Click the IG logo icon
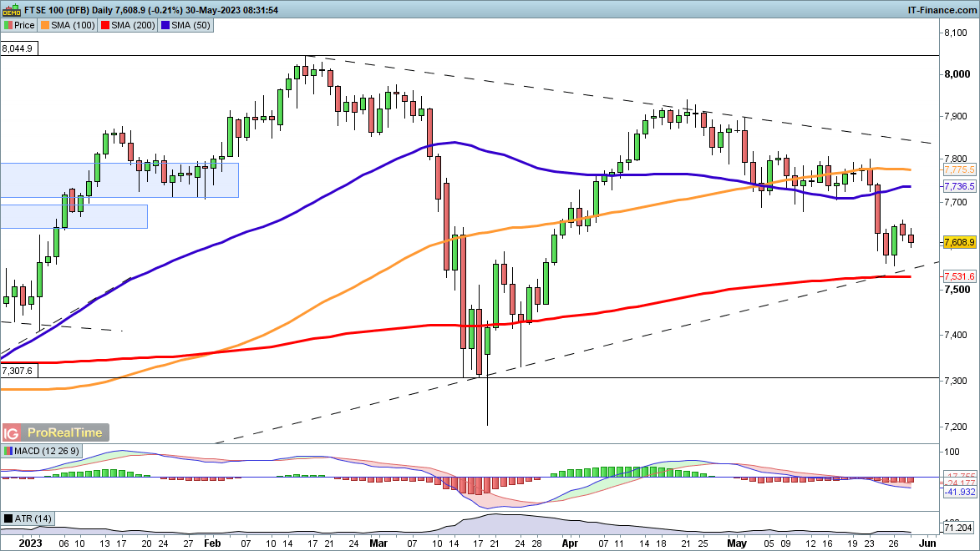The width and height of the screenshot is (980, 551). coord(11,432)
